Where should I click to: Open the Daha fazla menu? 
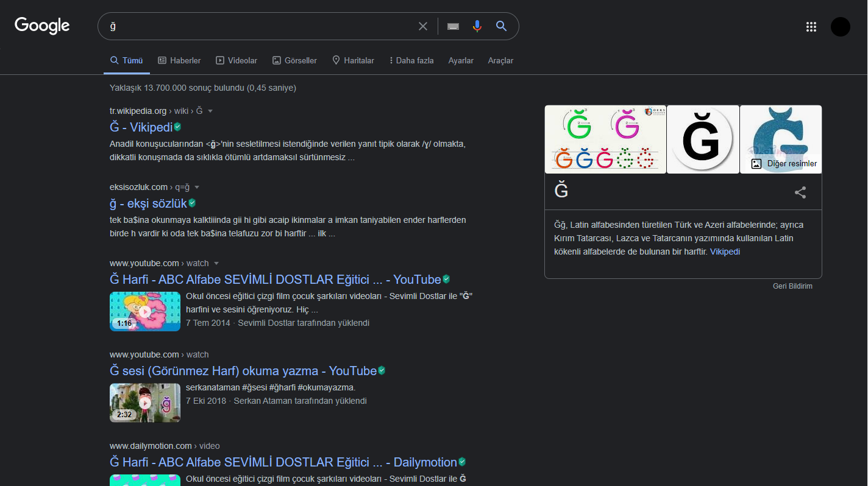click(411, 60)
